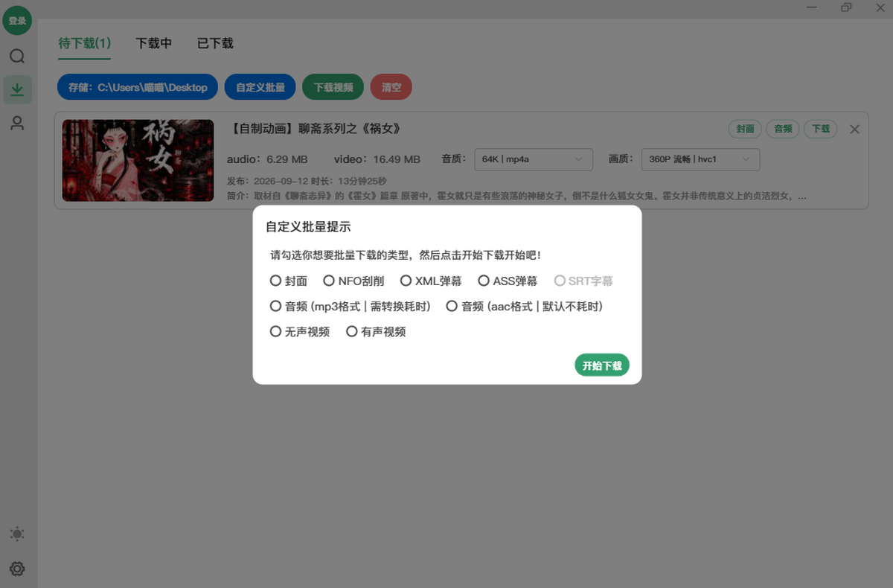Expand the 音质 64K mp4a dropdown
This screenshot has height=588, width=893.
coord(534,159)
